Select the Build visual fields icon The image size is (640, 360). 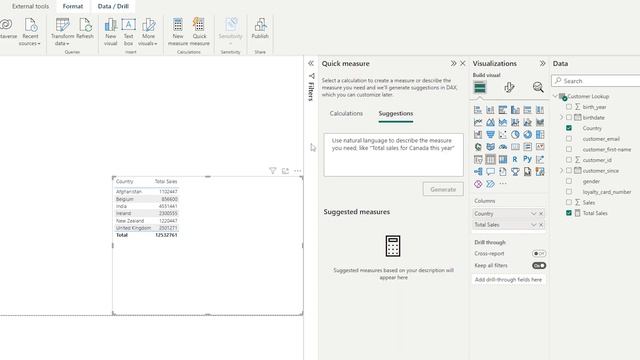click(480, 87)
